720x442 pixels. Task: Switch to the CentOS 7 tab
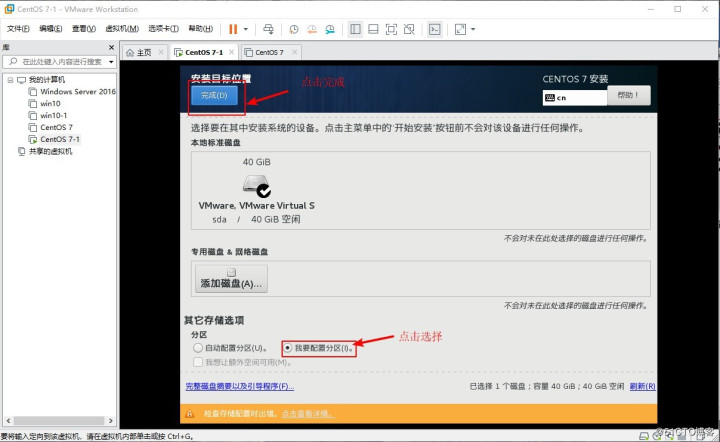pos(269,52)
